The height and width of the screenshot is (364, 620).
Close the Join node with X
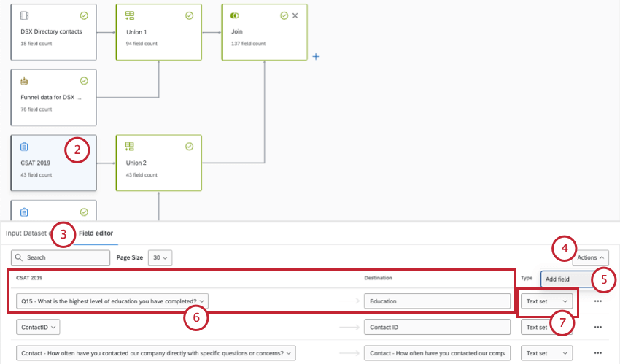[x=295, y=15]
